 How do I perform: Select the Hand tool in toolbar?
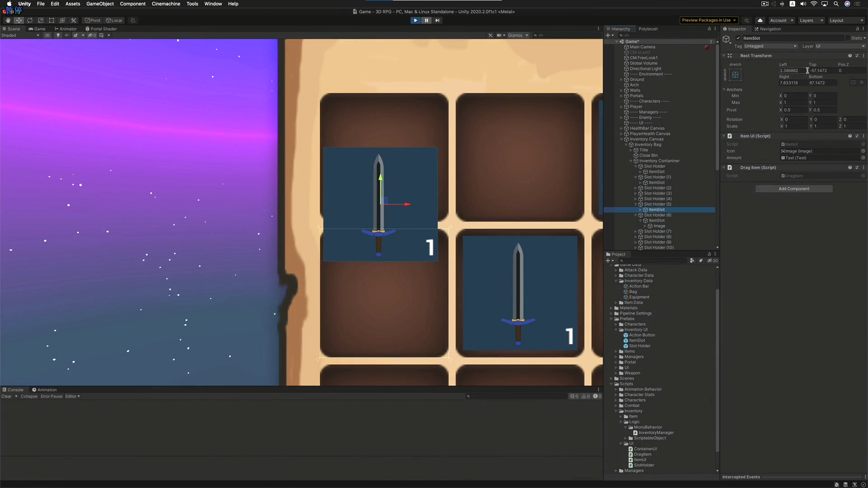click(8, 20)
